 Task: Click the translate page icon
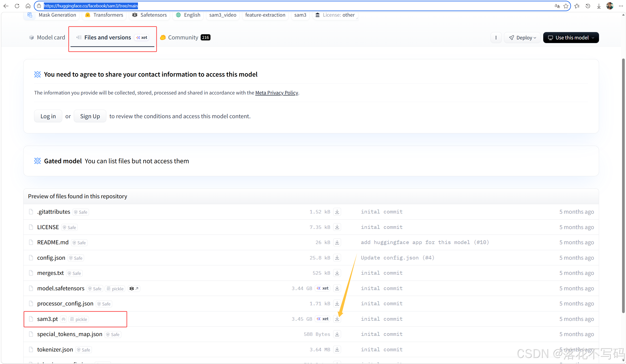(x=557, y=6)
